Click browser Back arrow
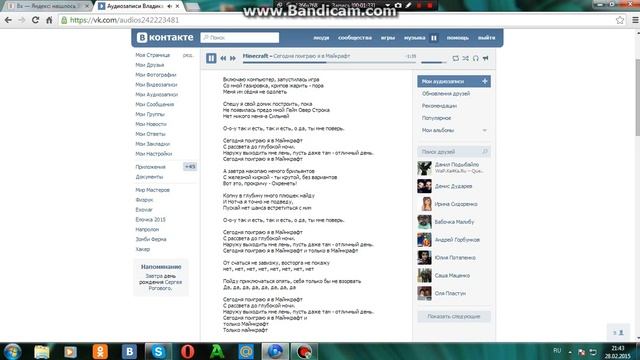The height and width of the screenshot is (360, 640). coord(8,20)
